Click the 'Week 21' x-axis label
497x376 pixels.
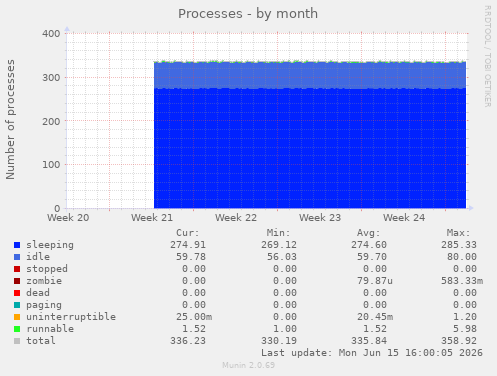152,218
